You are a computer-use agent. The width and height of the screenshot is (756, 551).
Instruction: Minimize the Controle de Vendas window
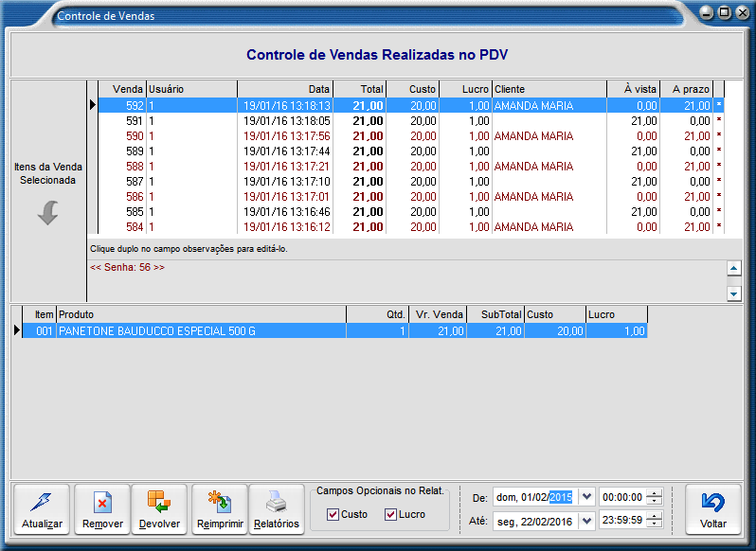[707, 12]
